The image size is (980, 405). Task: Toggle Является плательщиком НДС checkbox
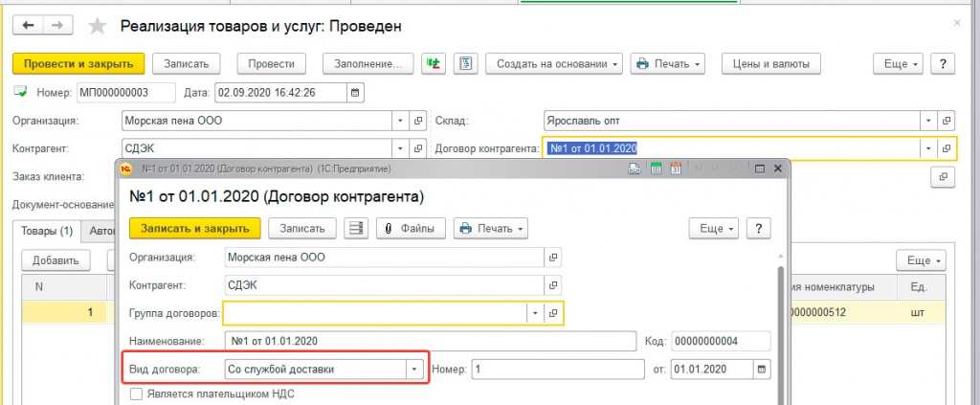135,394
